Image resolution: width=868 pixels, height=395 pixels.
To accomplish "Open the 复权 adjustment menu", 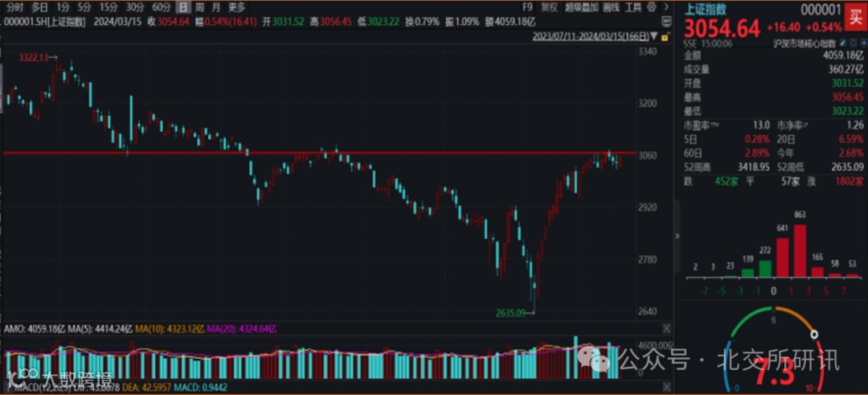I will [x=549, y=7].
